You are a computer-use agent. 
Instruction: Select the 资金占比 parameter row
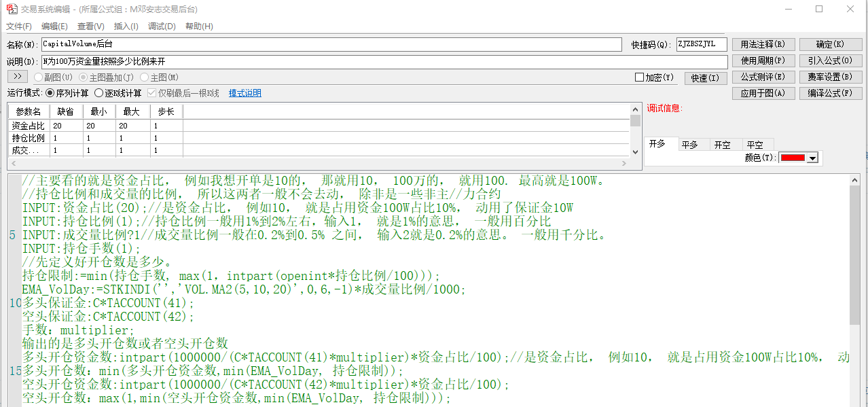319,126
